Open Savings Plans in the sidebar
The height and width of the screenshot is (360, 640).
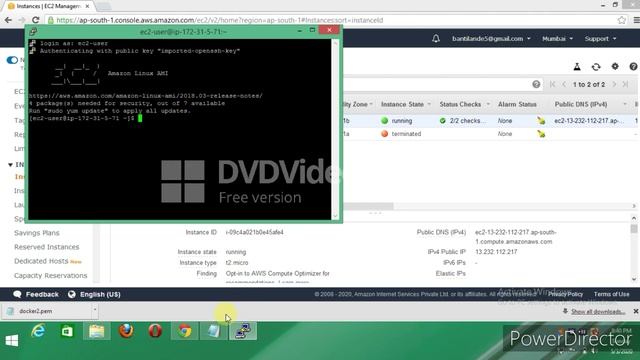click(x=37, y=233)
